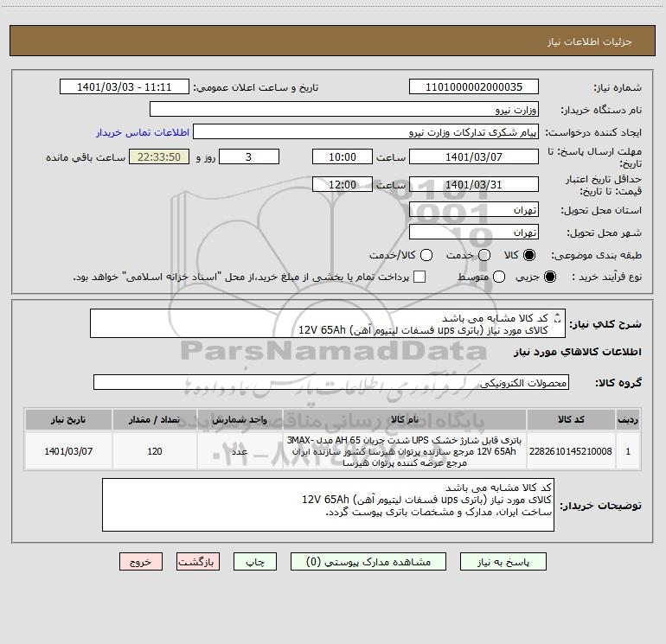Image resolution: width=666 pixels, height=644 pixels.
Task: Click the deadline time field 10:00
Action: point(343,156)
